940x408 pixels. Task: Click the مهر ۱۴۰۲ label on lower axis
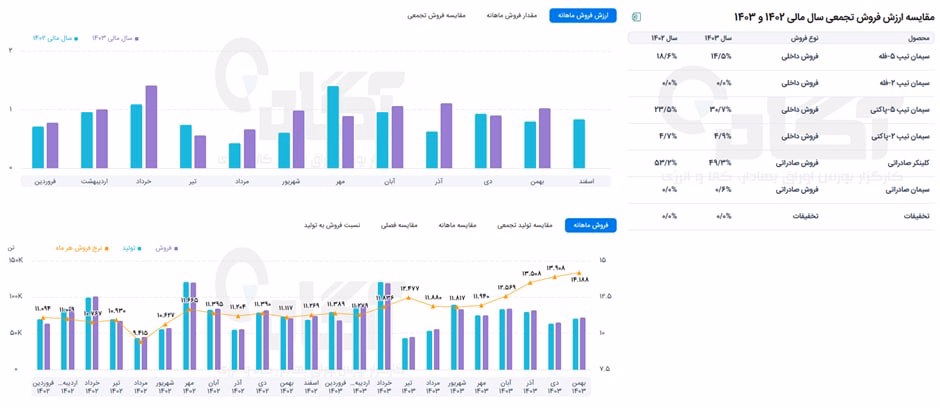189,386
